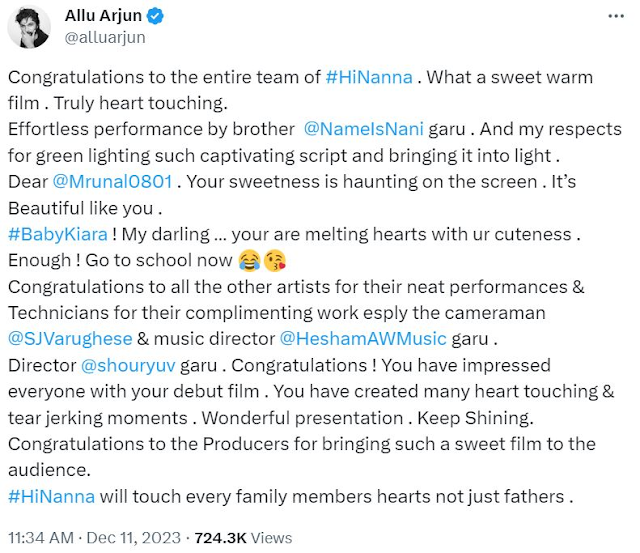640x553 pixels.
Task: Open the three-dot more options menu
Action: tap(616, 16)
